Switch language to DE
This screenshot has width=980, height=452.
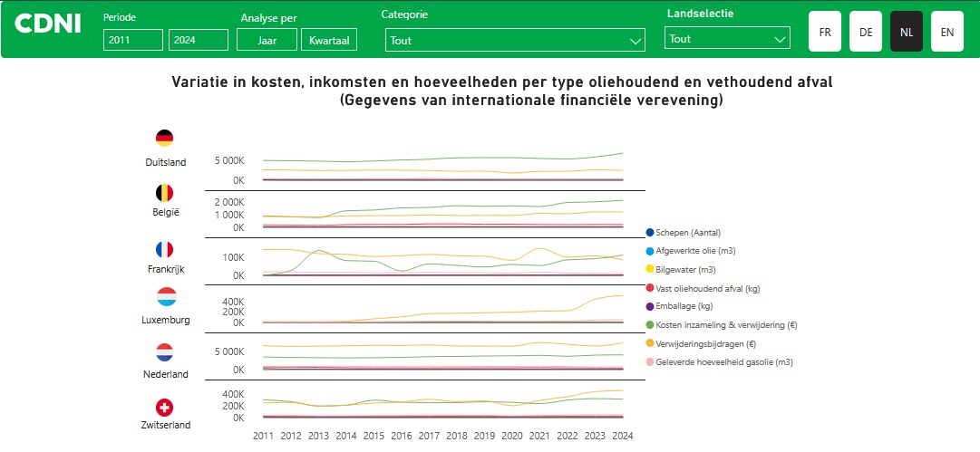click(866, 32)
